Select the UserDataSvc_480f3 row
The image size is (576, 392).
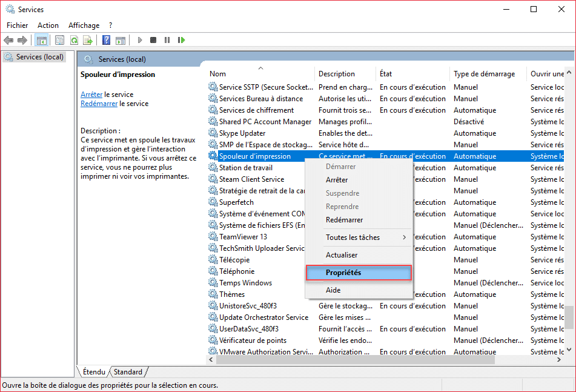point(386,328)
